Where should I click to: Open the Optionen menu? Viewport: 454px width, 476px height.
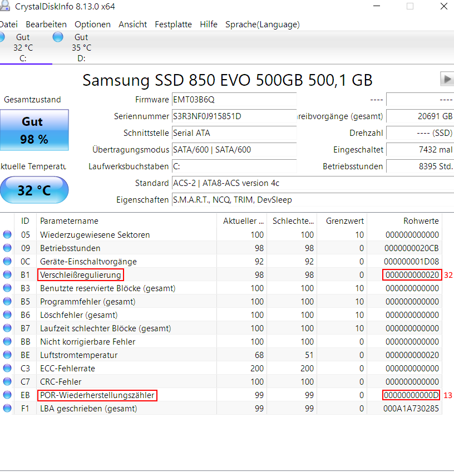point(92,24)
